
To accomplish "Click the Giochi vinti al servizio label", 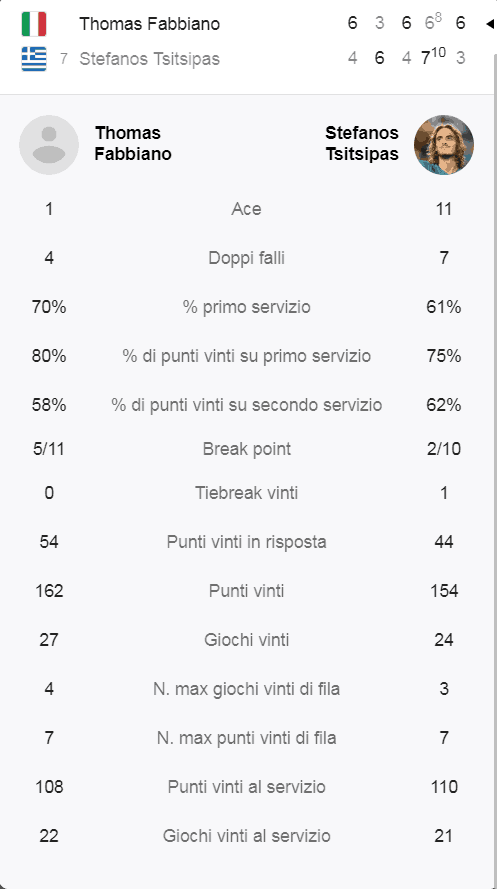I will click(247, 836).
